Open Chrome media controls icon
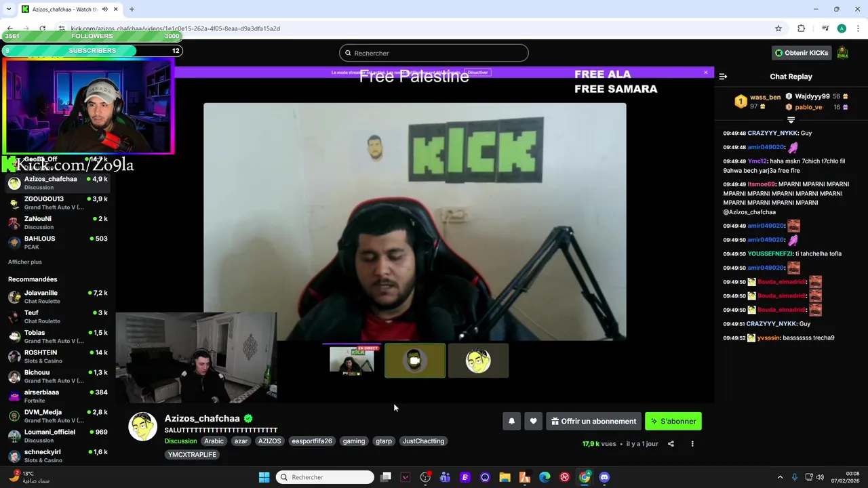868x488 pixels. point(825,28)
